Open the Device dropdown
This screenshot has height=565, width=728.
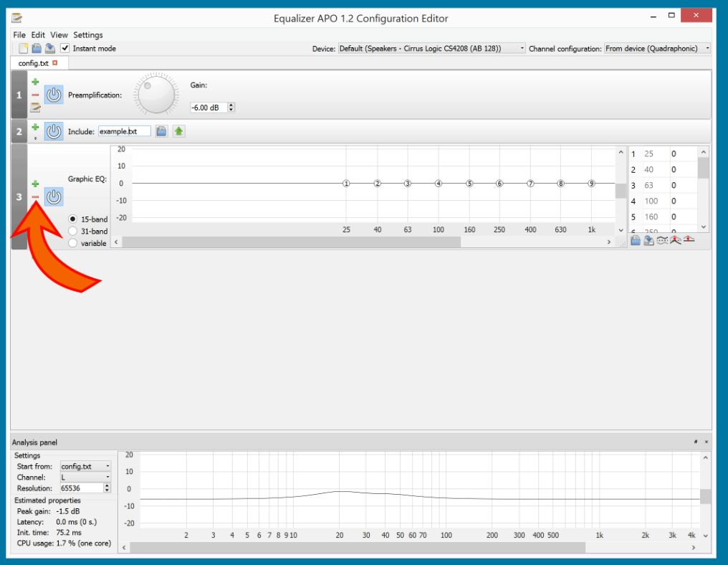431,49
